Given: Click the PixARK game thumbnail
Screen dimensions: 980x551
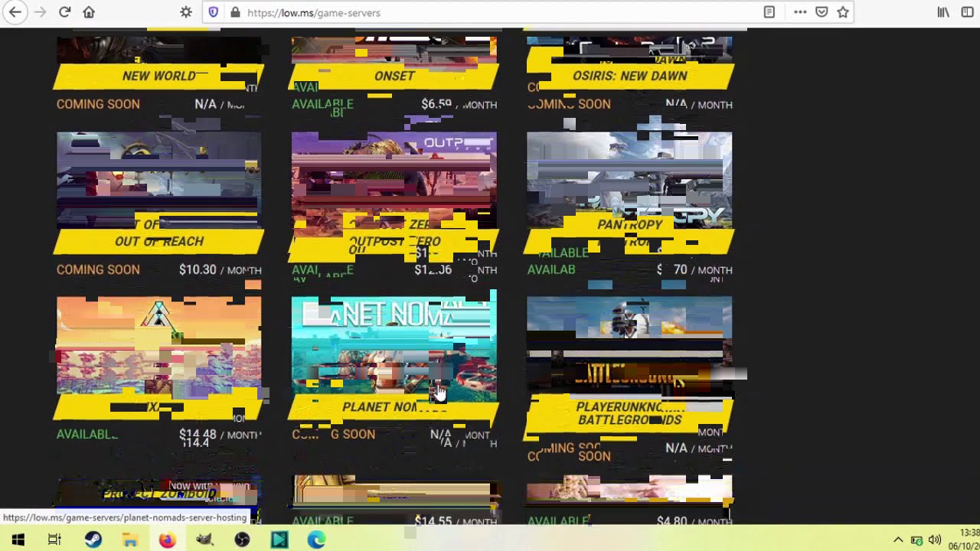Looking at the screenshot, I should [x=158, y=346].
